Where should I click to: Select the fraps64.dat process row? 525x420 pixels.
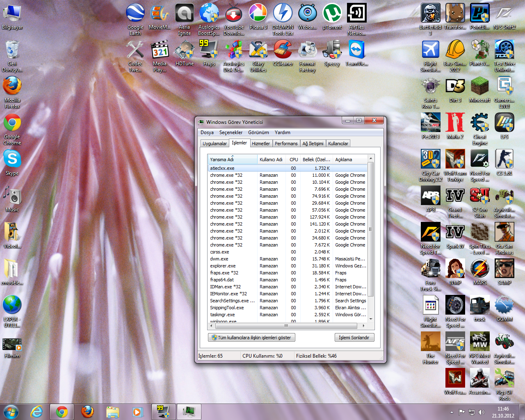[288, 280]
